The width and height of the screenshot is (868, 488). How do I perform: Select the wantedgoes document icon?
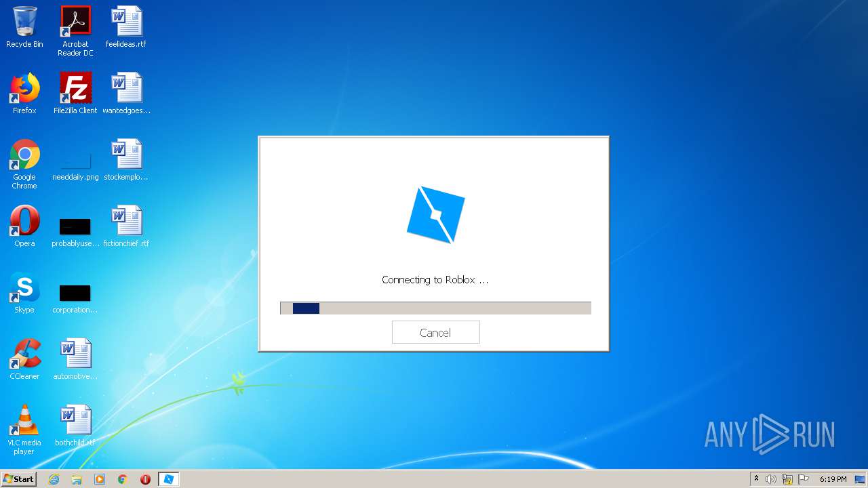126,94
